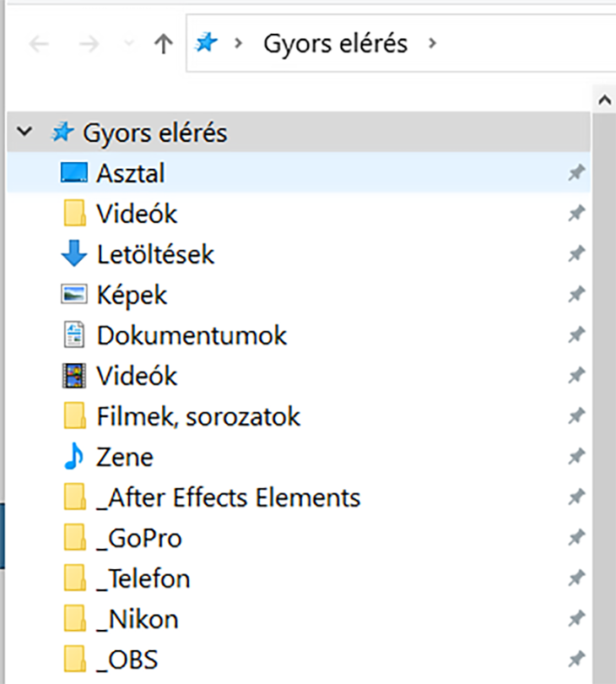Click the Dokumentumok document icon

(74, 335)
